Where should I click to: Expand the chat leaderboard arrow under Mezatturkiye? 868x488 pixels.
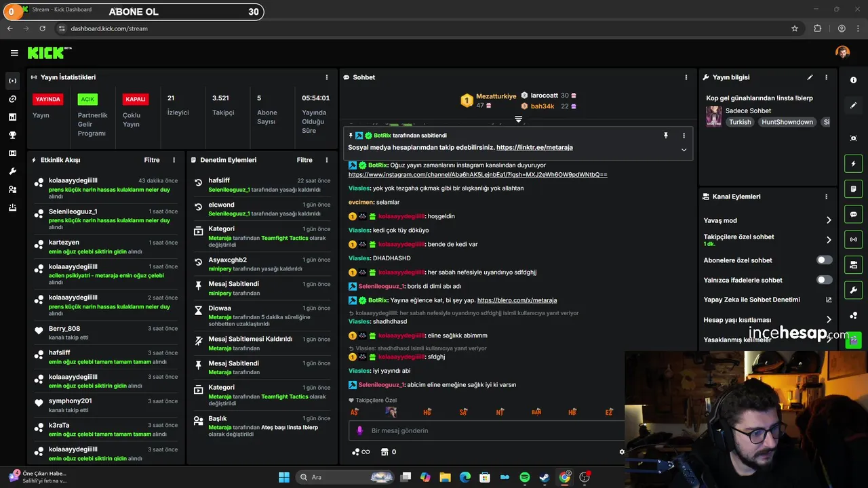(x=518, y=119)
